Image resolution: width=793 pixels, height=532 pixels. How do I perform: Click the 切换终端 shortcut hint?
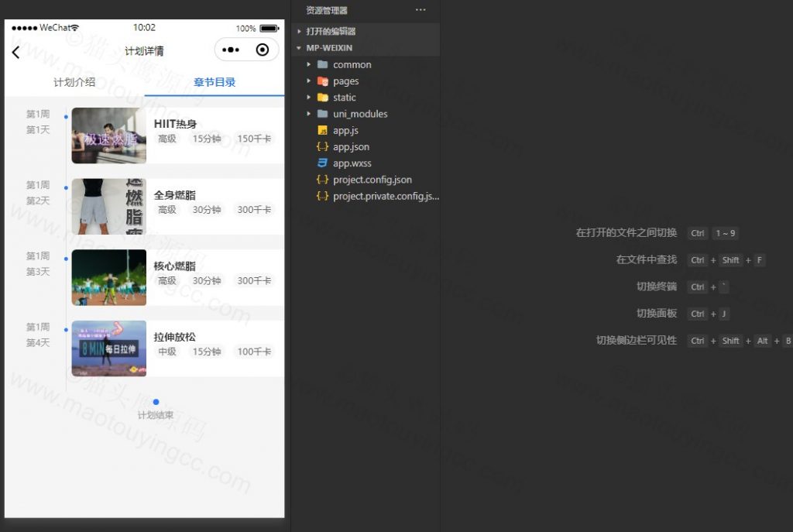tap(657, 287)
